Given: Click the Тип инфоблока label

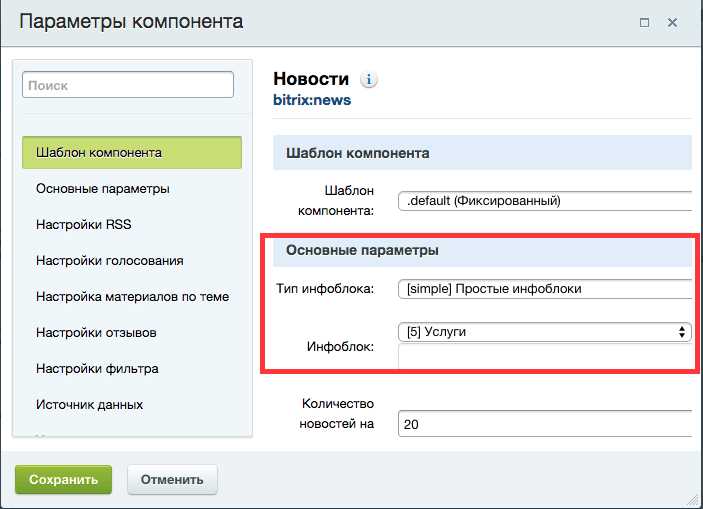Looking at the screenshot, I should tap(325, 288).
